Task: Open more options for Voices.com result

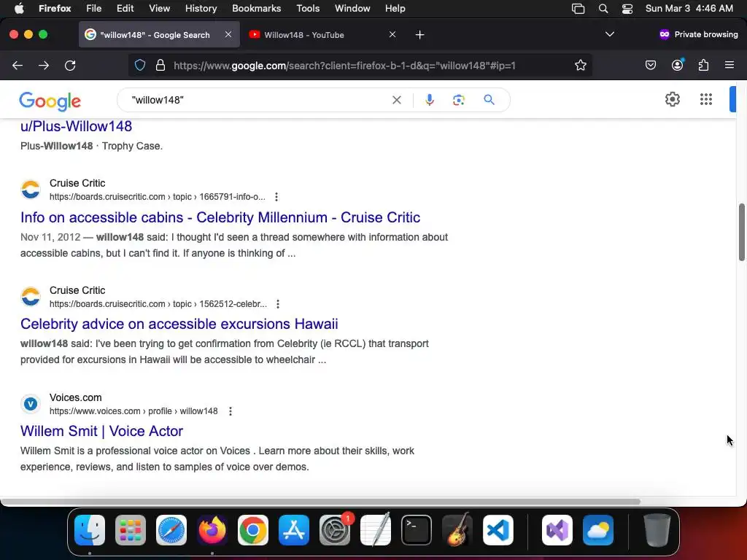Action: coord(231,411)
